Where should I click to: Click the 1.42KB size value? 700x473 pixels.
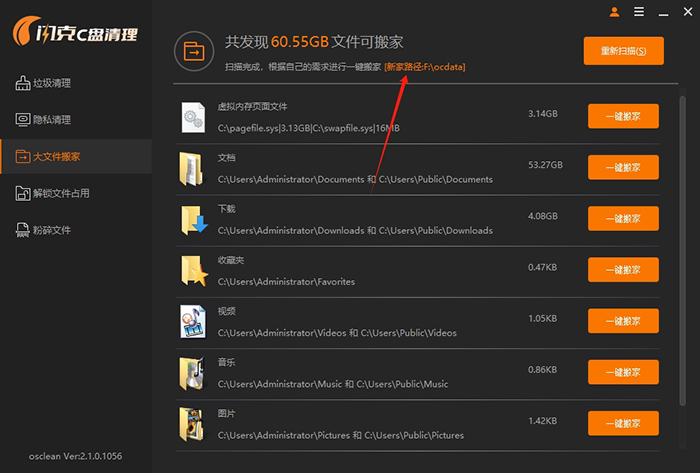point(542,421)
